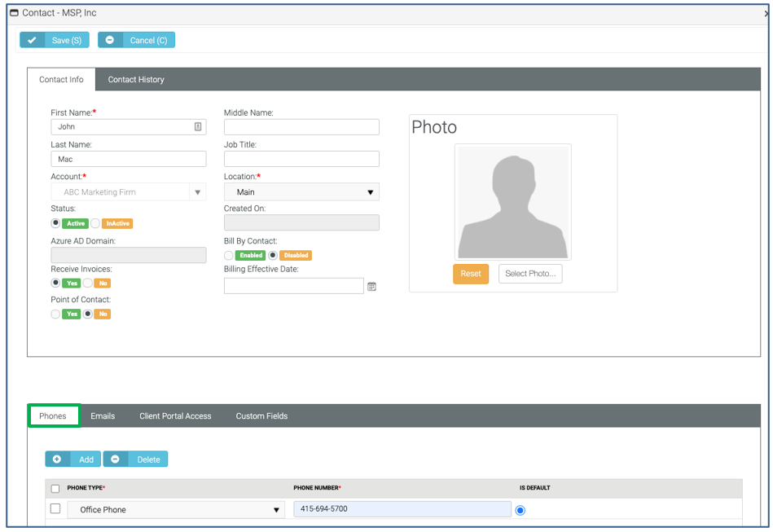Open the Emails tab
The width and height of the screenshot is (773, 532).
[x=103, y=416]
